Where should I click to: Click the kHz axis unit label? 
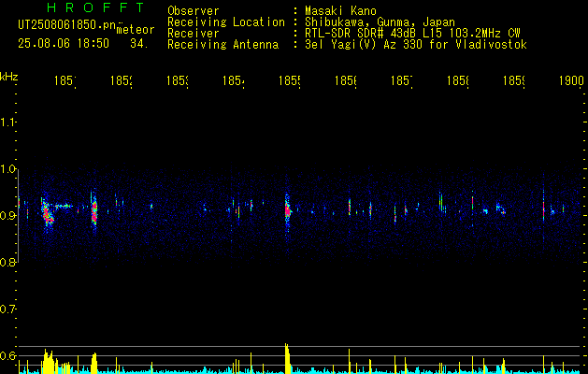pyautogui.click(x=9, y=77)
